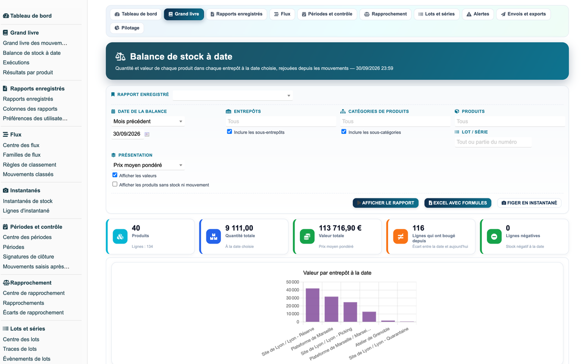The width and height of the screenshot is (588, 364).
Task: Uncheck Afficher les valeurs
Action: point(115,175)
